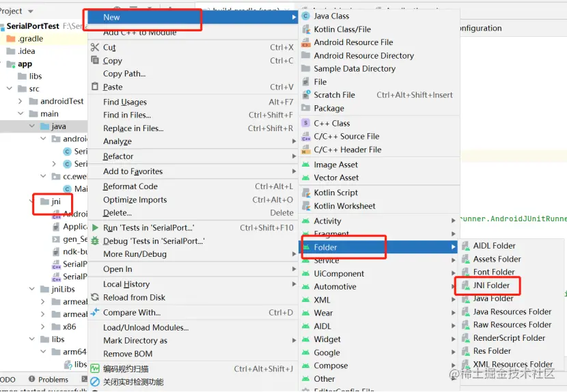Collapse the main folder node
Viewport: 567px width, 392px height.
[x=20, y=113]
